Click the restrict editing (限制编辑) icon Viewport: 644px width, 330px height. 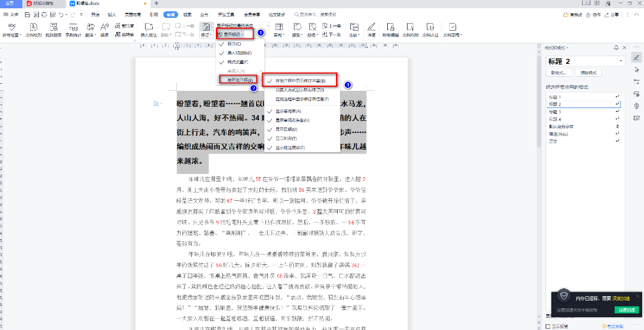390,26
